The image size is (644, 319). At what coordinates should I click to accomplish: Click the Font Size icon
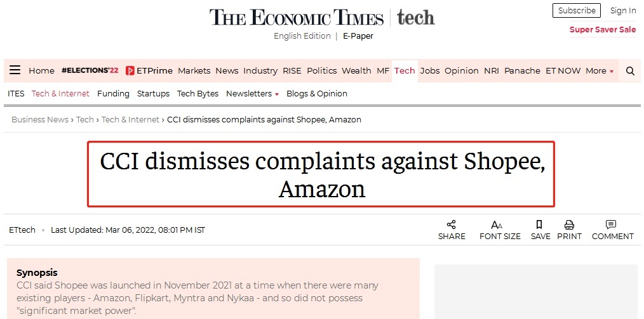497,225
